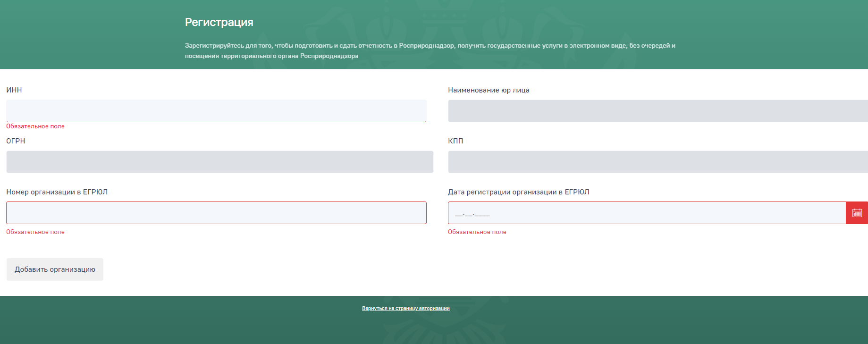Focus the Номер организации в ЕГРЮЛ field
The height and width of the screenshot is (344, 868).
(216, 213)
